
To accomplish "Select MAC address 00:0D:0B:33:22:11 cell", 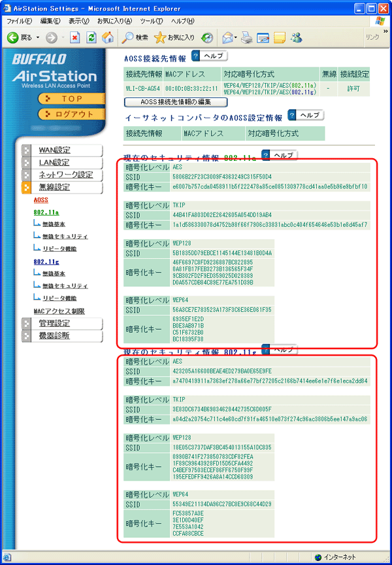I will click(191, 89).
